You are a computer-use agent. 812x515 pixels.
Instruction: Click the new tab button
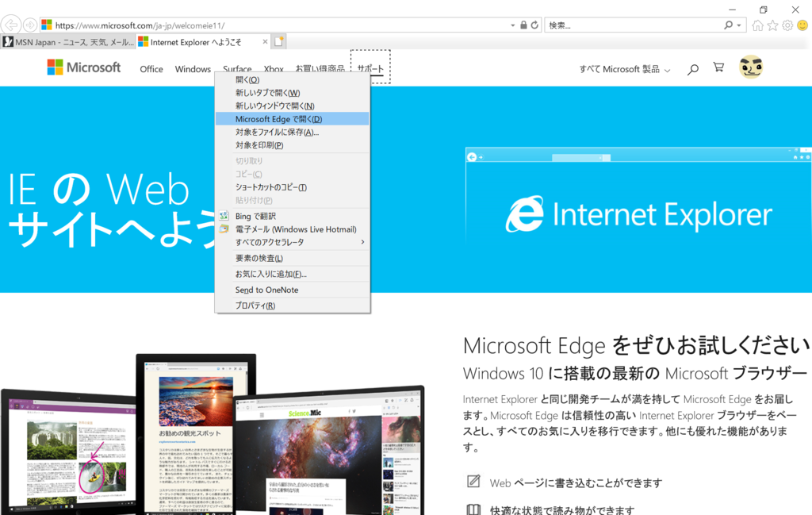click(x=278, y=42)
